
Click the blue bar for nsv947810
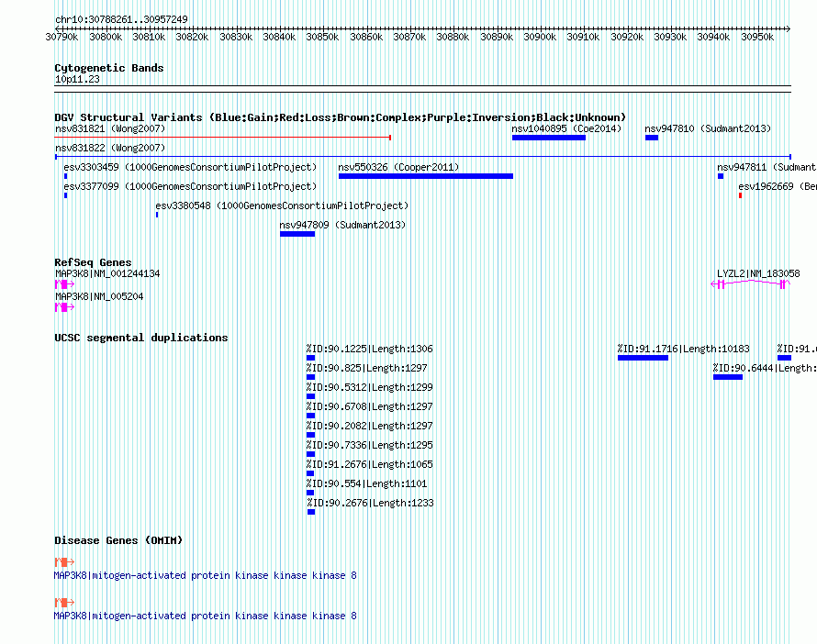pos(652,138)
